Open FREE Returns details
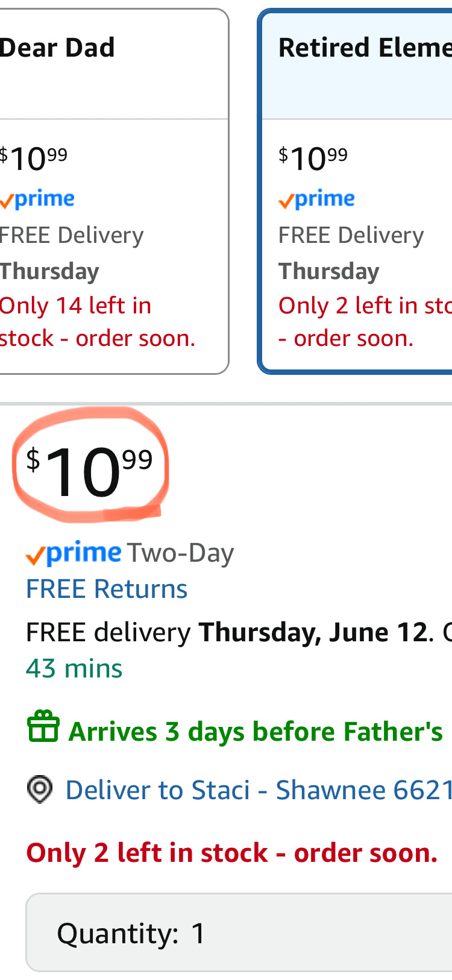452x980 pixels. coord(107,589)
